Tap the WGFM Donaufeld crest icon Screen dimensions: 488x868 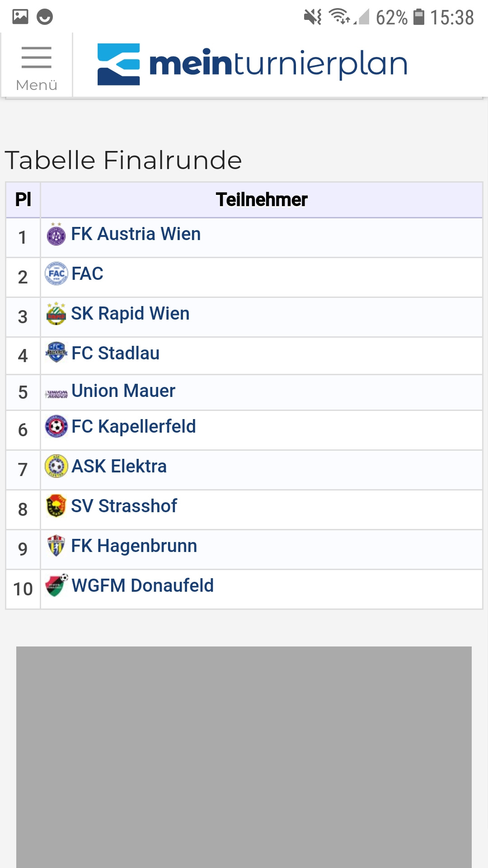click(x=56, y=585)
